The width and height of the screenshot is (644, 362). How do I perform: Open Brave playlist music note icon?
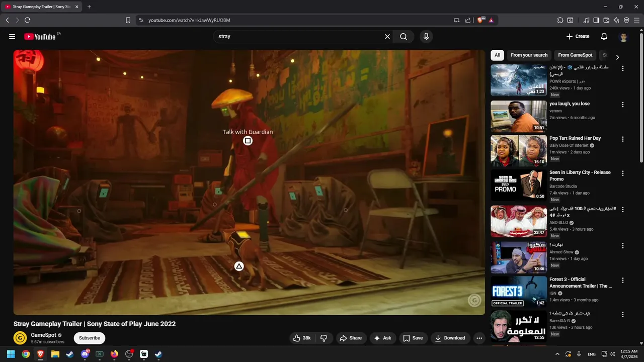[x=586, y=20]
